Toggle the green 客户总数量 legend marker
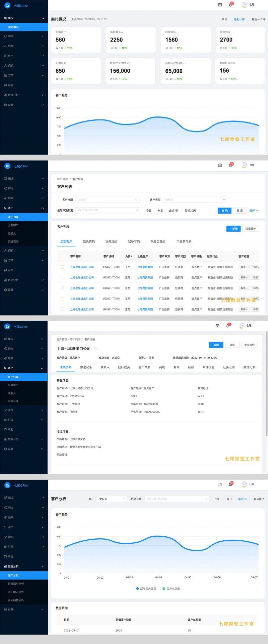This screenshot has width=268, height=644. (x=164, y=589)
